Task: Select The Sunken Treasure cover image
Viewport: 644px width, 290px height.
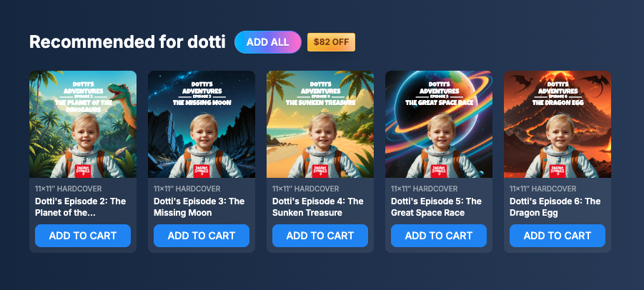Action: (320, 124)
